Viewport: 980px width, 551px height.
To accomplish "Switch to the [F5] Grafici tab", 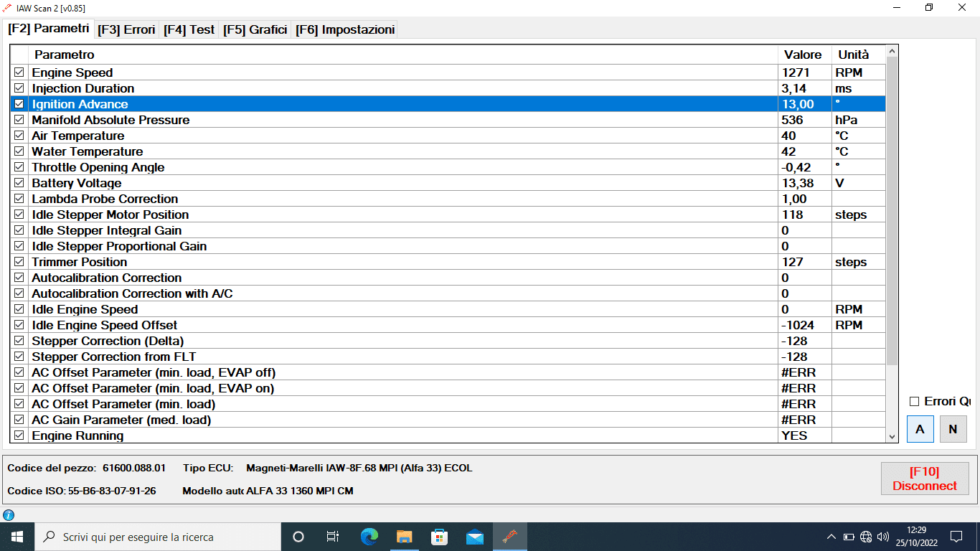I will 255,29.
